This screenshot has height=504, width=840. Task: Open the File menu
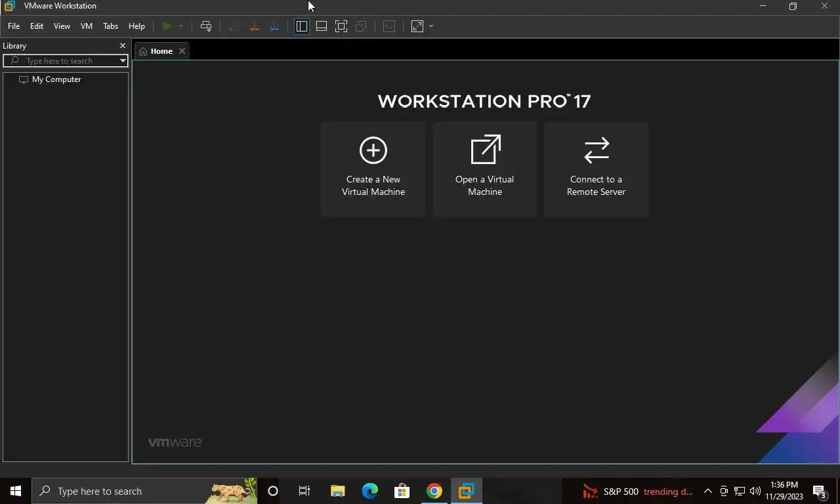(14, 26)
